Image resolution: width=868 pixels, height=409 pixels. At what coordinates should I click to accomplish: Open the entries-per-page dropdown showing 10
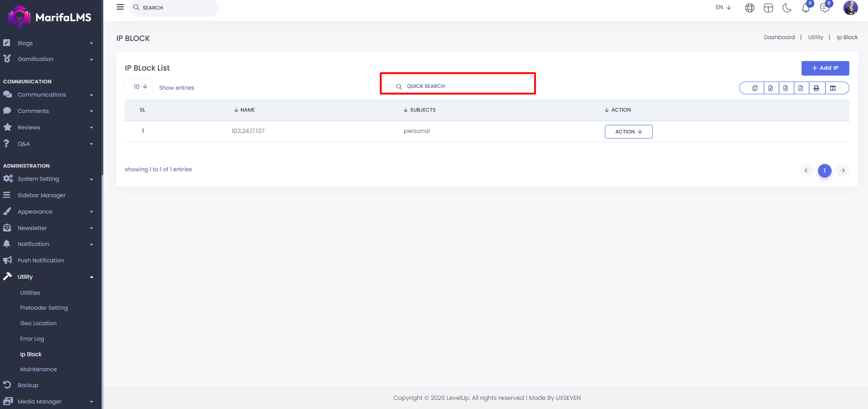point(139,87)
